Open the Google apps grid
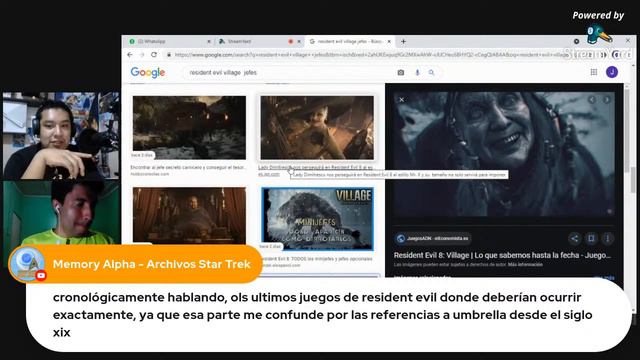 (594, 72)
